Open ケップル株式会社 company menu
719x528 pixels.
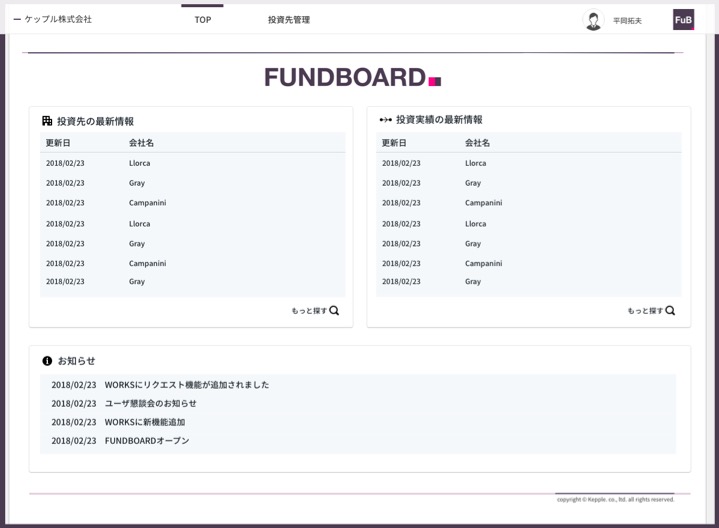point(53,19)
